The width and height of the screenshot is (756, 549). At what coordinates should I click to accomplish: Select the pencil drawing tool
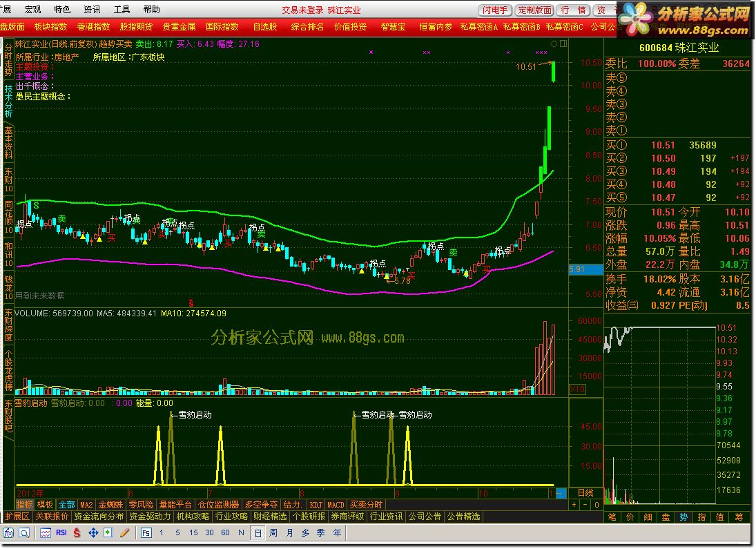click(x=125, y=533)
